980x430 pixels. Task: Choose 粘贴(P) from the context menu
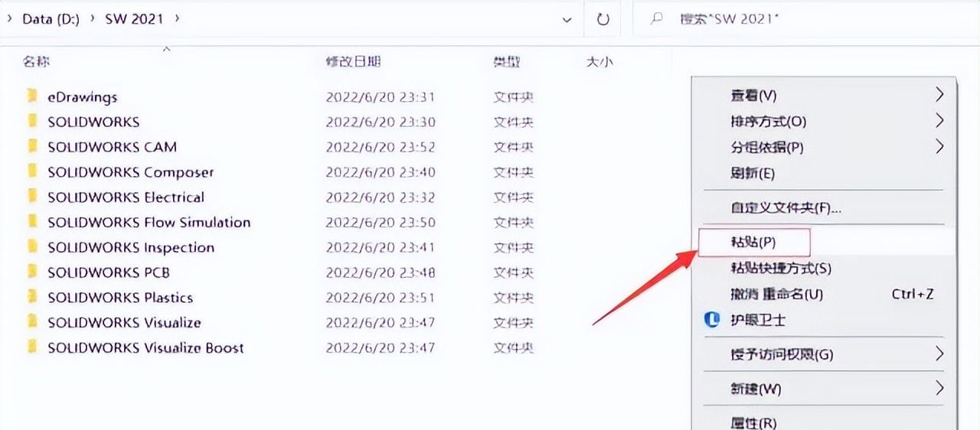[x=754, y=242]
